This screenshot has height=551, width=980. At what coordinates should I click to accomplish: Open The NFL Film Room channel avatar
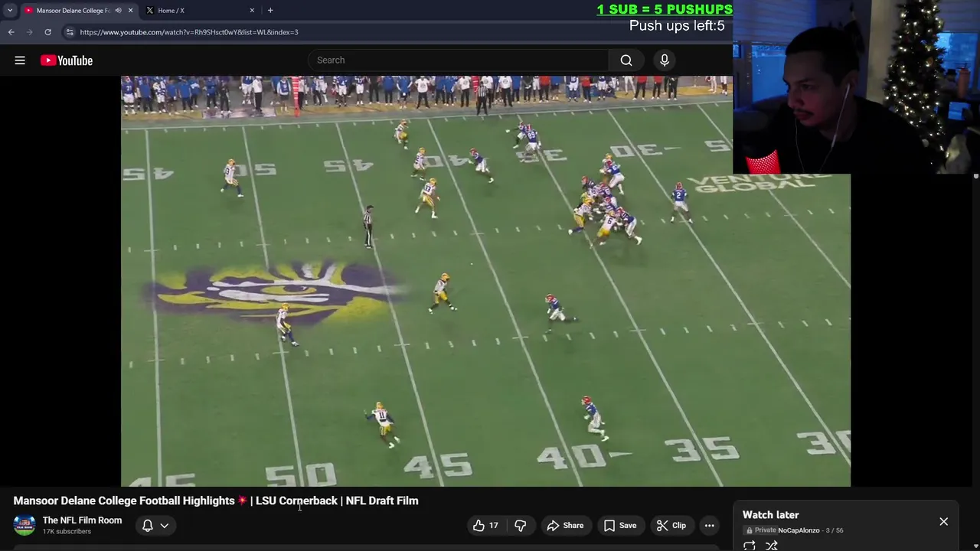[x=24, y=525]
